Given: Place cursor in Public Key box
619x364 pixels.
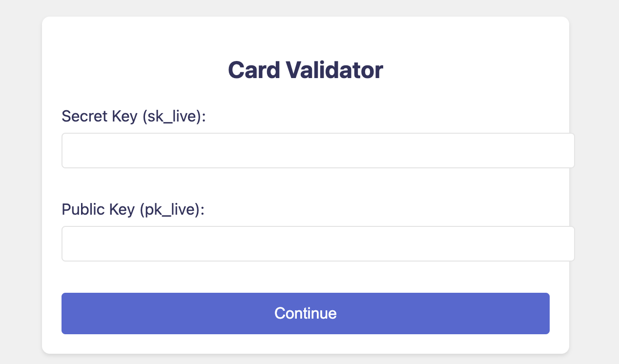Looking at the screenshot, I should (317, 243).
